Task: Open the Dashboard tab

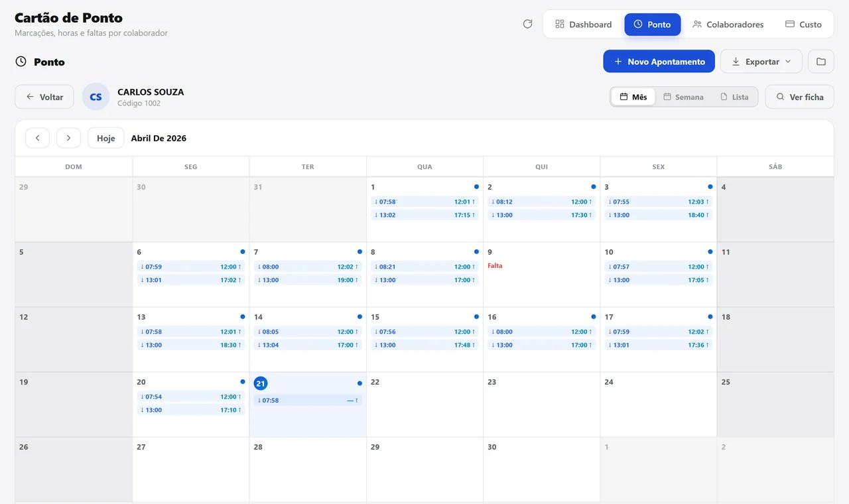Action: pos(584,25)
